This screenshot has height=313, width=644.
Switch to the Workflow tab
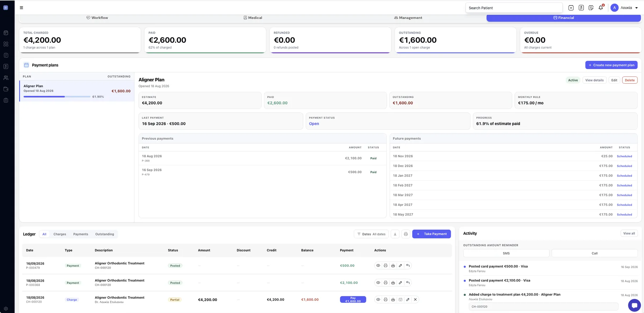97,18
